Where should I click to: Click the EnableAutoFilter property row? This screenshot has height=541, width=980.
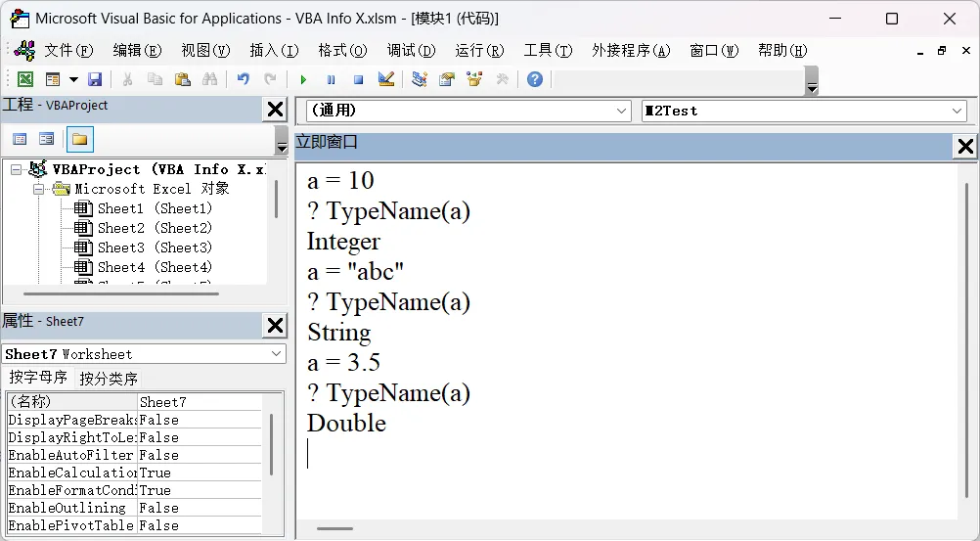[x=134, y=455]
